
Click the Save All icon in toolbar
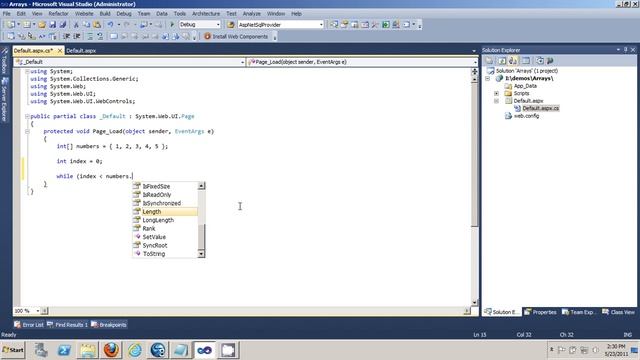[x=62, y=25]
